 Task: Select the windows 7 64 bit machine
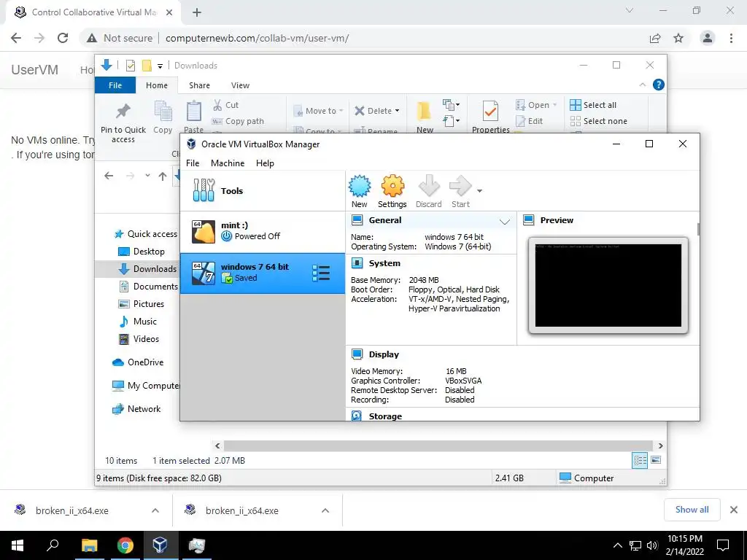click(x=263, y=273)
